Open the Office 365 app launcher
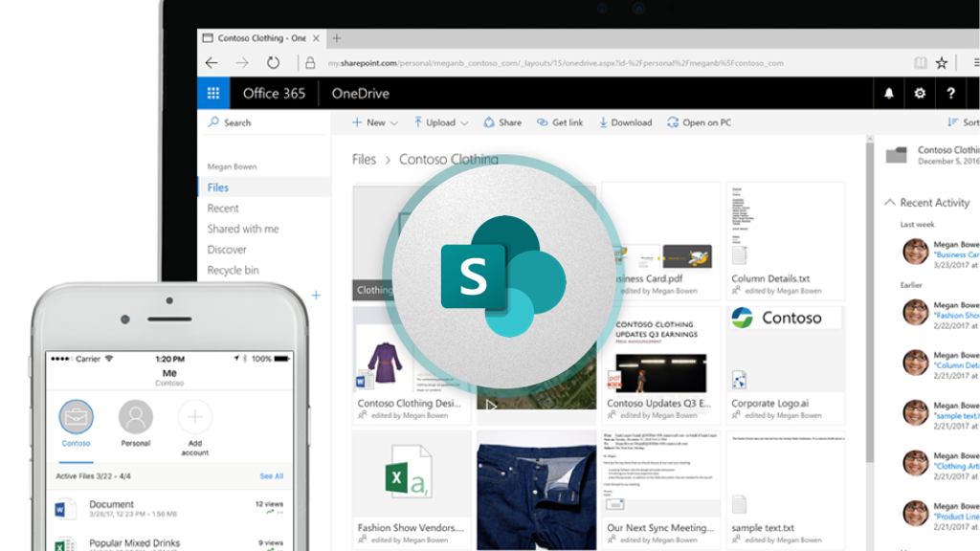 pos(214,93)
